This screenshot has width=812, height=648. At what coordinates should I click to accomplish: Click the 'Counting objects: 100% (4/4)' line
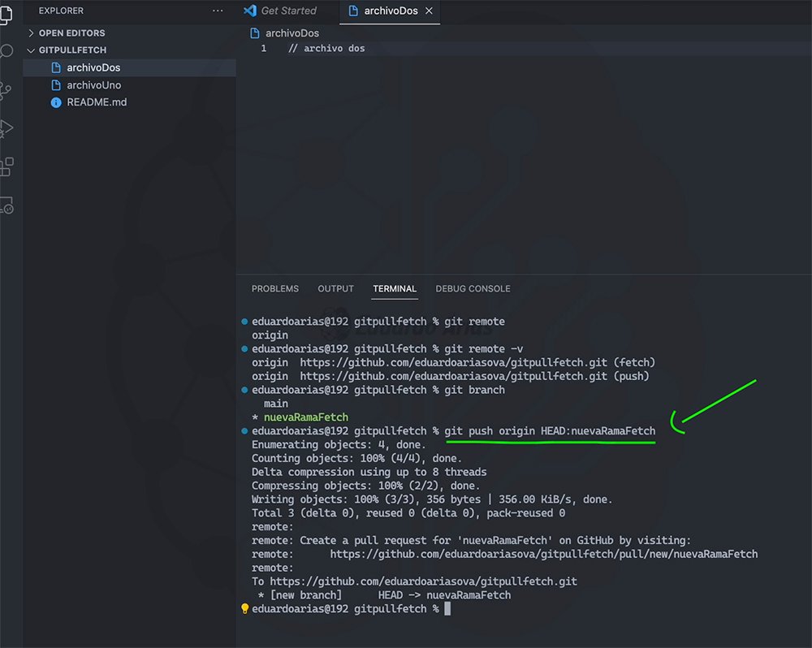pyautogui.click(x=356, y=459)
